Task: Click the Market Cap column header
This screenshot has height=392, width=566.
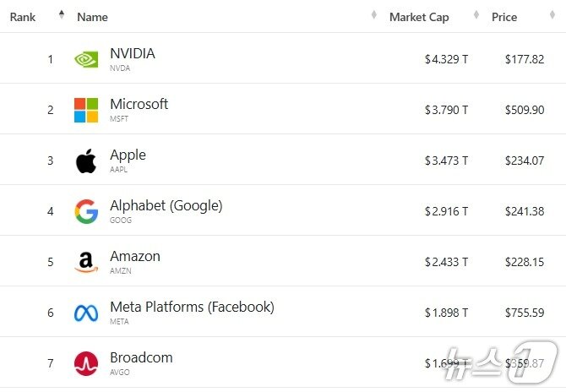Action: [419, 17]
